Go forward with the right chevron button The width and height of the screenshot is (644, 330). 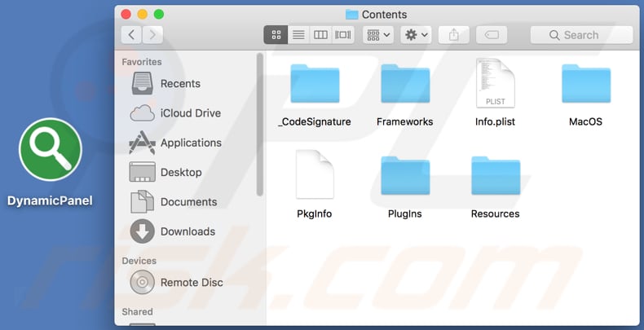152,35
